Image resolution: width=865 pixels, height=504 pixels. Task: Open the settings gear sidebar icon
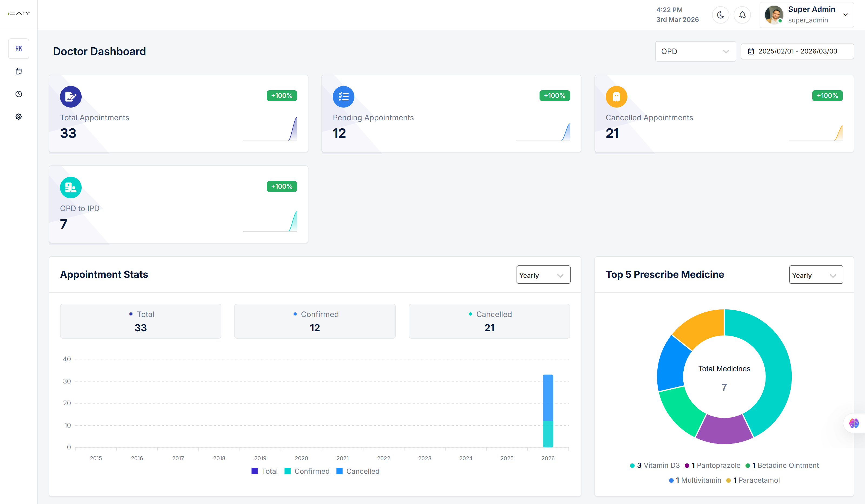19,117
